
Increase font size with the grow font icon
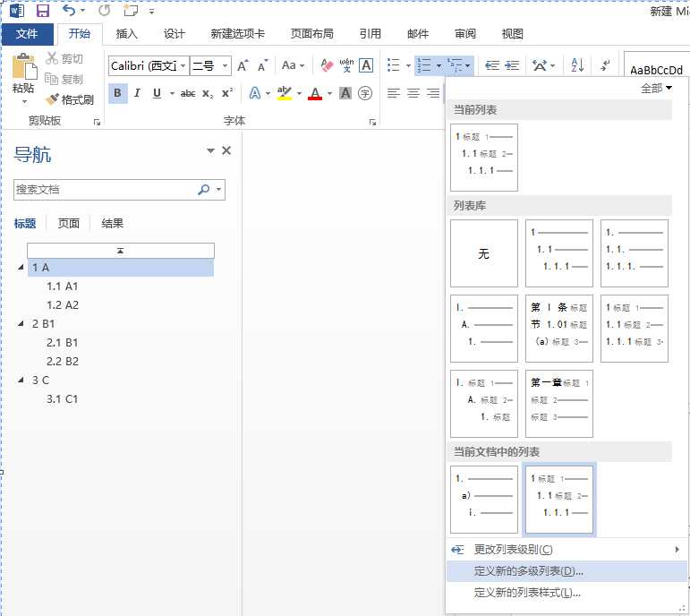pos(243,66)
